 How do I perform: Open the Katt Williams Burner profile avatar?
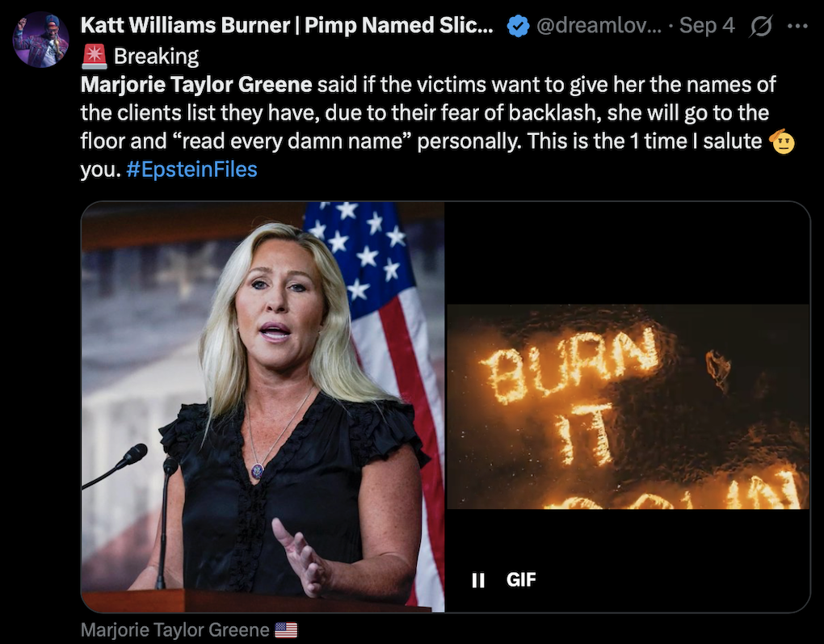[41, 40]
